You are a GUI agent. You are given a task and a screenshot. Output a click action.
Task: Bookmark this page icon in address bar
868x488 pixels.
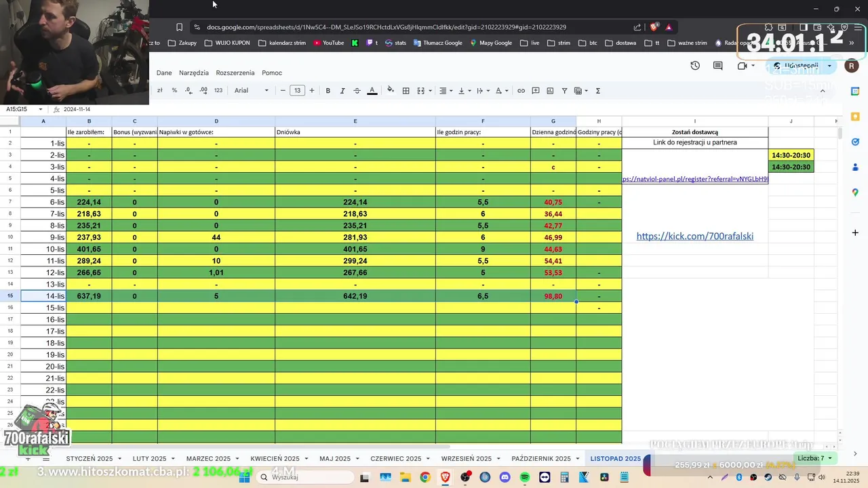(x=179, y=27)
